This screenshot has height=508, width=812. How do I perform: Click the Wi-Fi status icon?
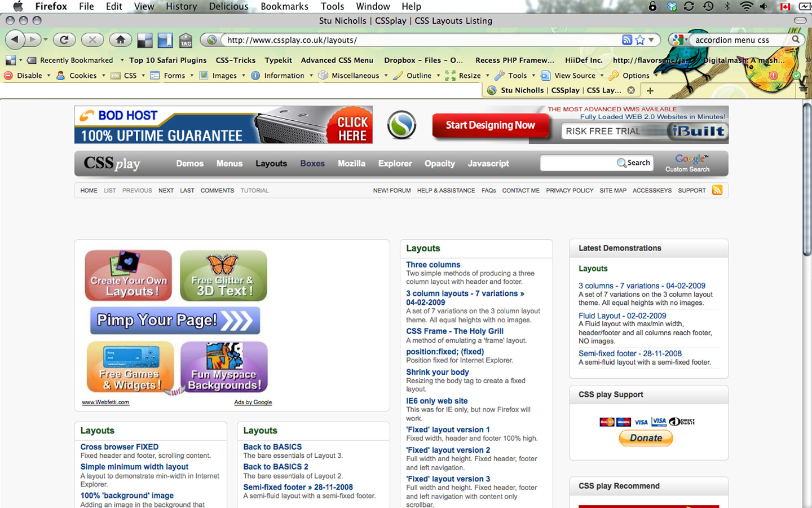746,6
